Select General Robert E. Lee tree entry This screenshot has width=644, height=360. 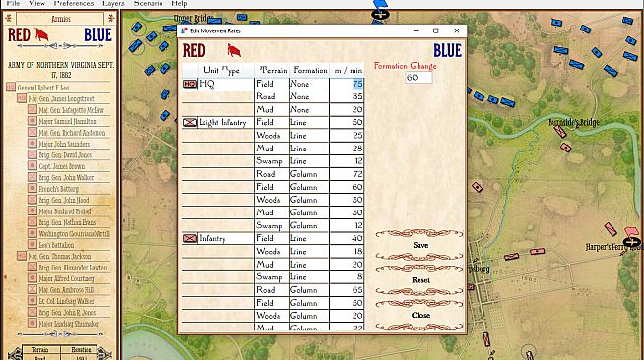(x=43, y=88)
